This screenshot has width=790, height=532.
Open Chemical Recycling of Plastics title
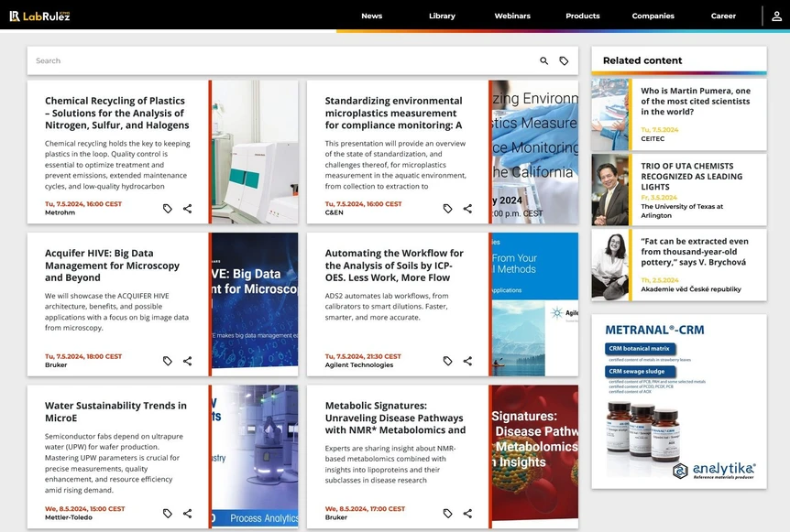tap(117, 114)
